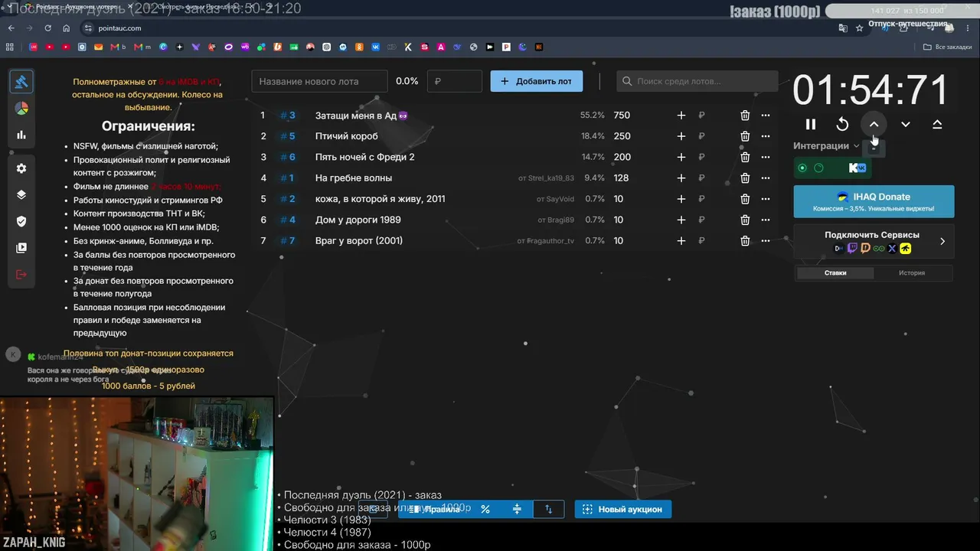Switch to the История tab

(x=912, y=272)
